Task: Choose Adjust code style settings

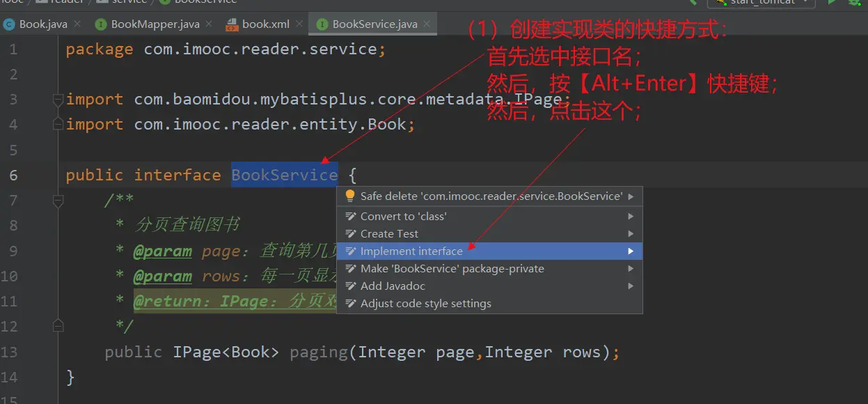Action: [x=489, y=303]
